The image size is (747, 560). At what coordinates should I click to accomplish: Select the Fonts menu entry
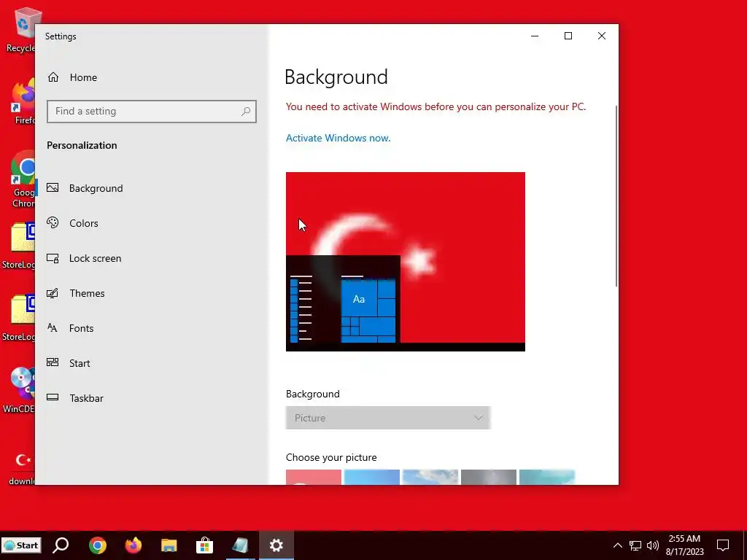click(x=82, y=328)
